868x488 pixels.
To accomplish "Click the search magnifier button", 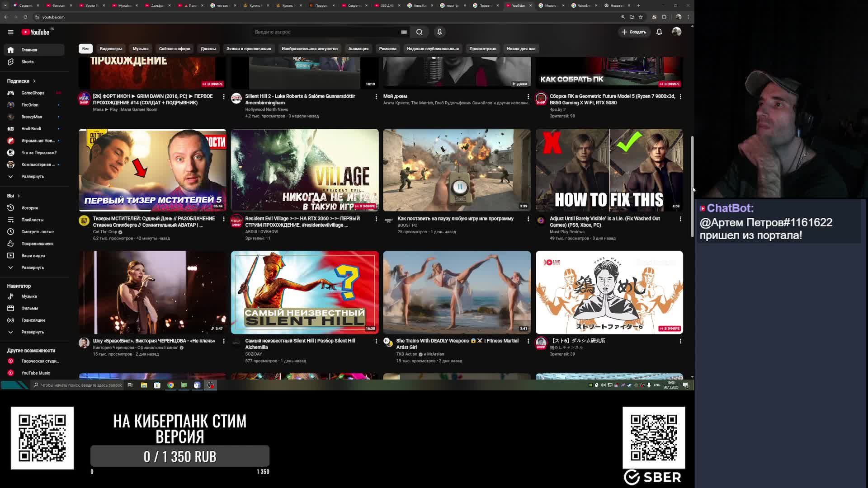I will pyautogui.click(x=420, y=32).
